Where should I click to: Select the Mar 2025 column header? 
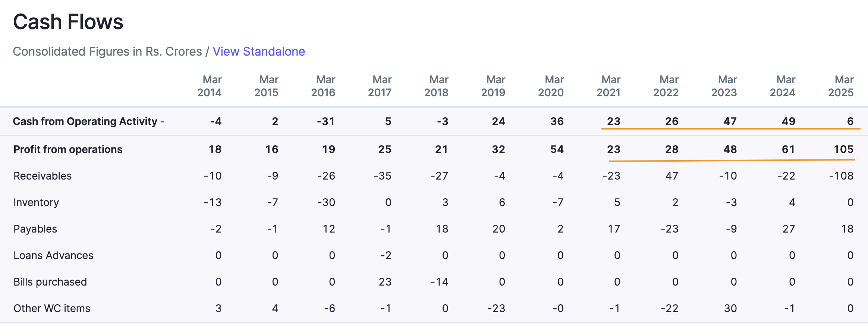tap(841, 86)
